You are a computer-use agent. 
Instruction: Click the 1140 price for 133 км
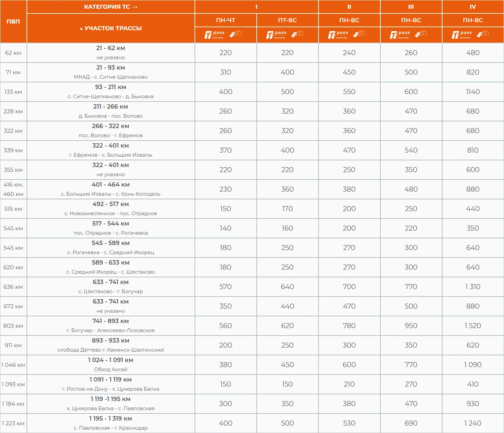pos(473,92)
